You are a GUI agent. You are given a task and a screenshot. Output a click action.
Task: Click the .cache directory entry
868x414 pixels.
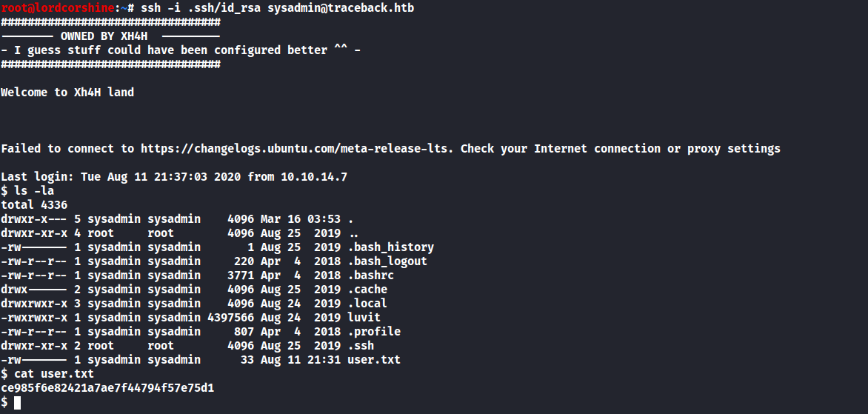[367, 290]
